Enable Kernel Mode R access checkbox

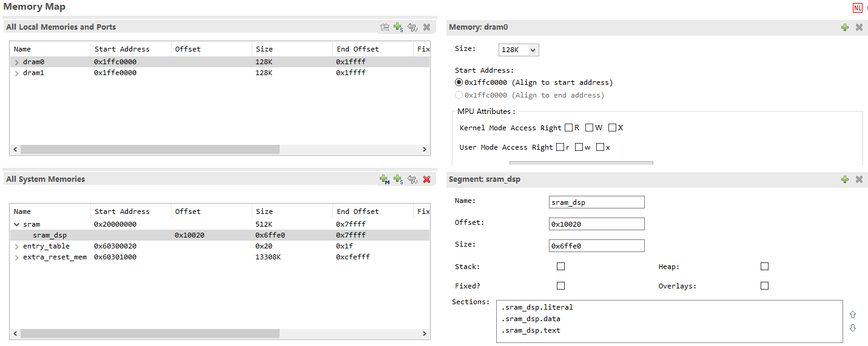[x=568, y=128]
